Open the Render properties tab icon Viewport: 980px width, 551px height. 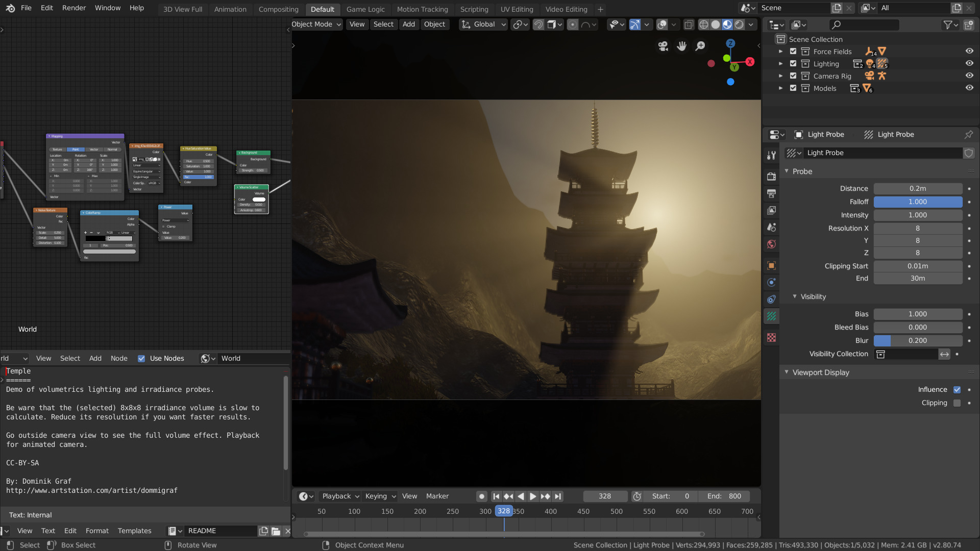(771, 177)
